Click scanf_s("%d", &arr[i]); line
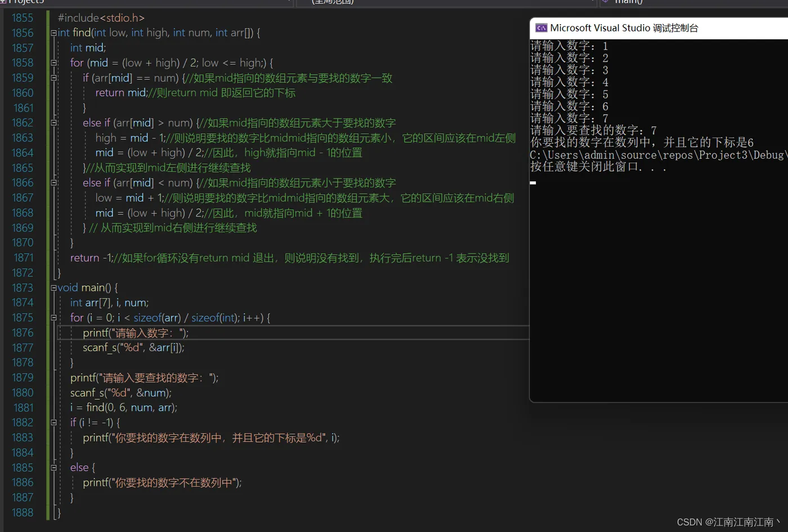This screenshot has width=788, height=532. pyautogui.click(x=133, y=348)
